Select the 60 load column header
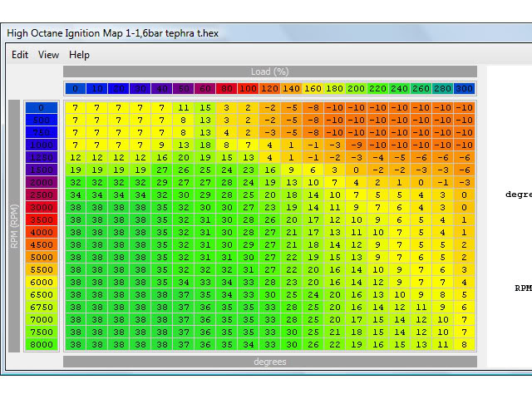The width and height of the screenshot is (532, 399). (x=205, y=89)
